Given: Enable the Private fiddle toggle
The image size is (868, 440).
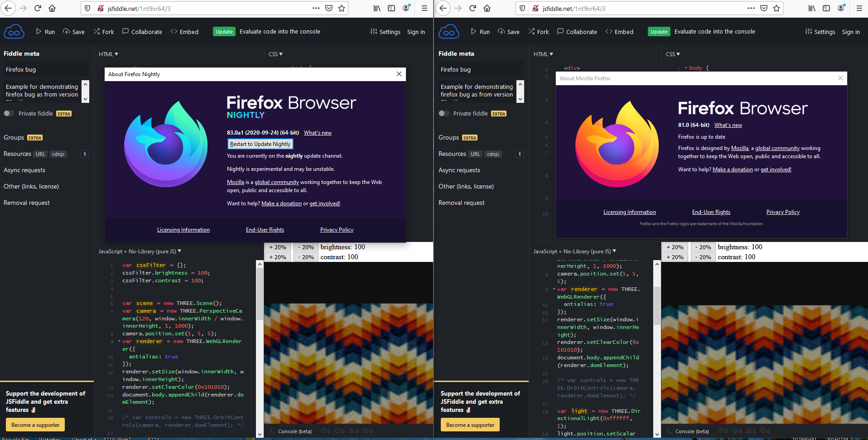Looking at the screenshot, I should [9, 113].
